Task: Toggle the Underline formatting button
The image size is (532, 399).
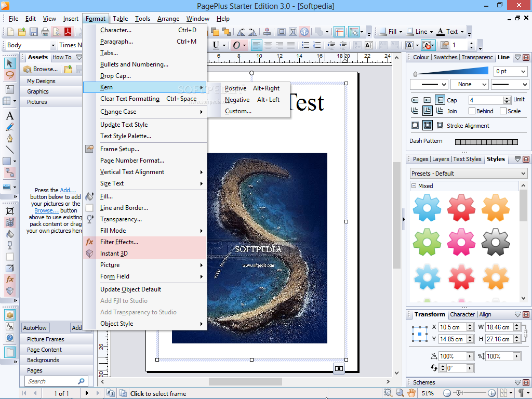Action: click(216, 45)
